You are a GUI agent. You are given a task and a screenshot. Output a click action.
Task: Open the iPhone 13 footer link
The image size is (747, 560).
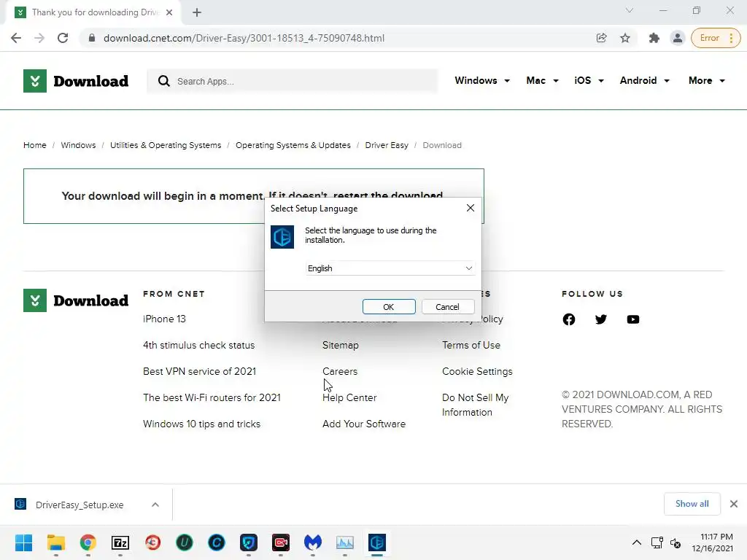[164, 319]
